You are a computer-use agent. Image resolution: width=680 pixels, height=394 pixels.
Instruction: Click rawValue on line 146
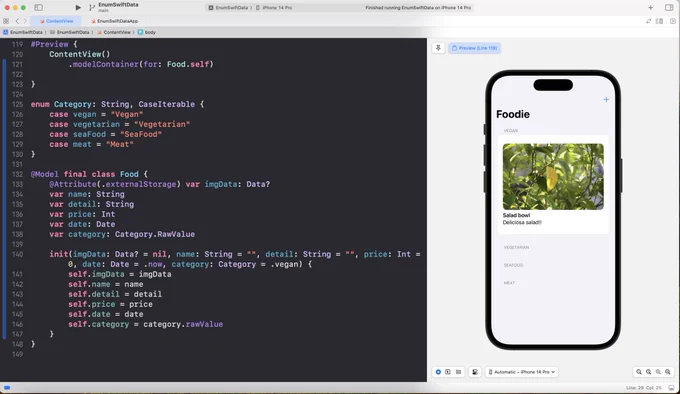(204, 324)
